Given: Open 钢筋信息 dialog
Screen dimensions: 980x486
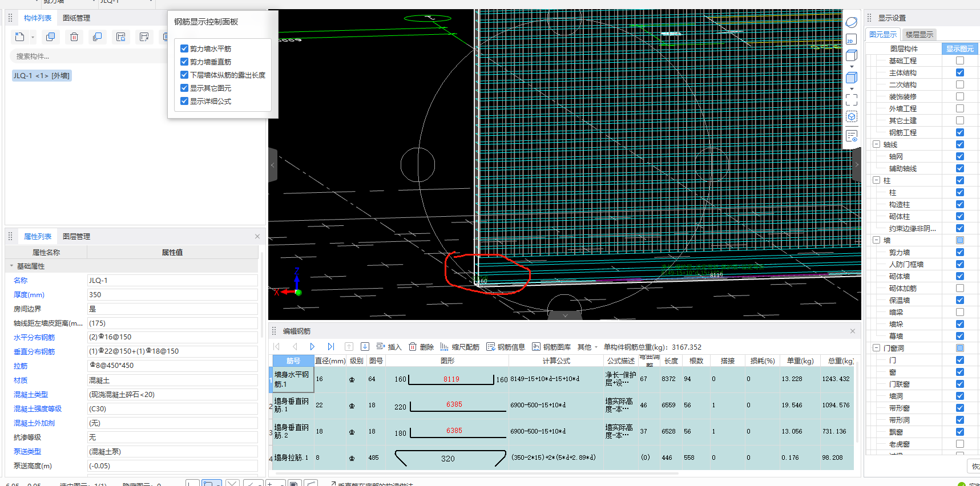Looking at the screenshot, I should coord(505,347).
